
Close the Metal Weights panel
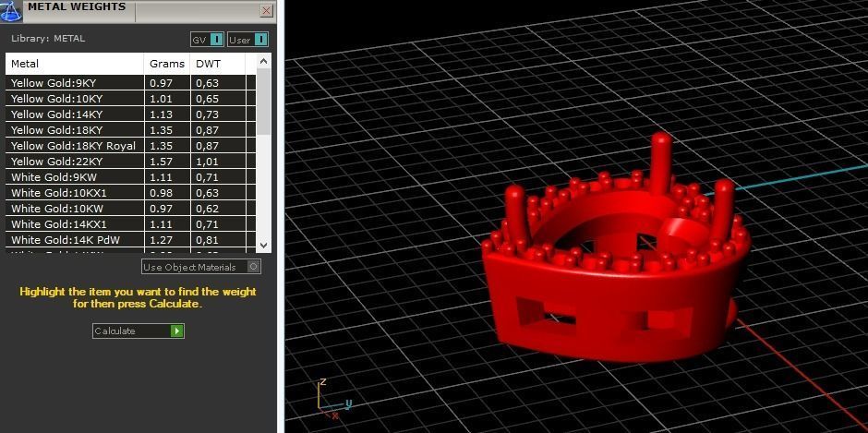[x=266, y=10]
